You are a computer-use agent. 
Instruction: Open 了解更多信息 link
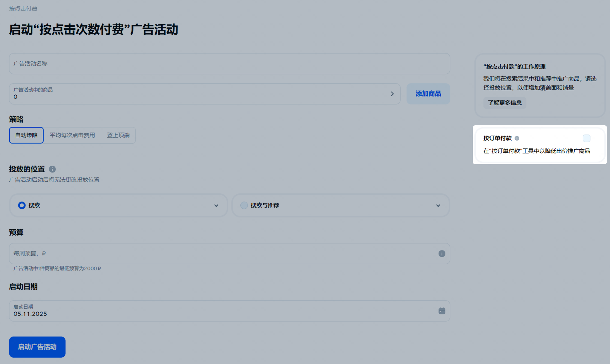[x=504, y=103]
